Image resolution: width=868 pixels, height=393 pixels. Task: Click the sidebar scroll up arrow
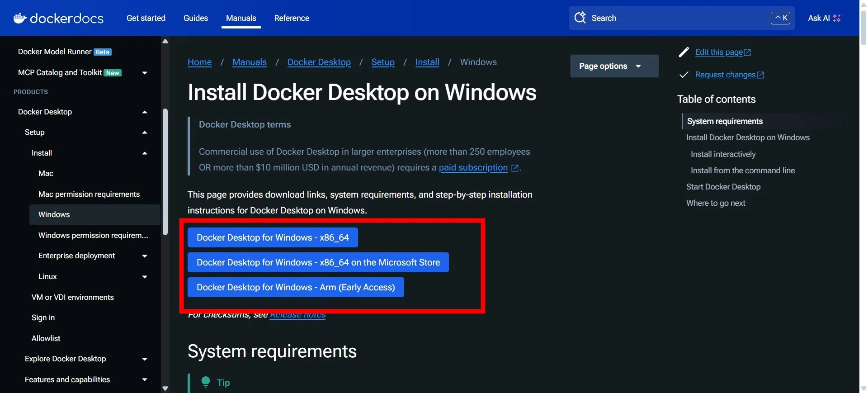pyautogui.click(x=165, y=41)
